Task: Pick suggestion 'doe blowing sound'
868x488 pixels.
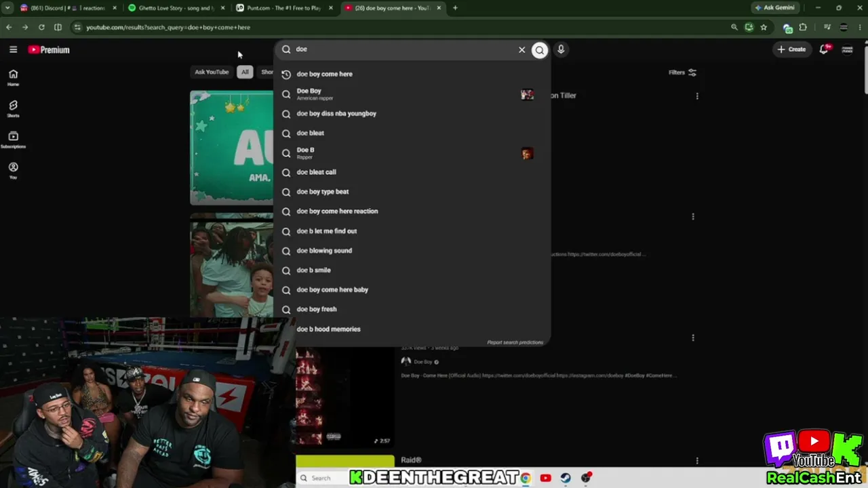Action: tap(412, 251)
